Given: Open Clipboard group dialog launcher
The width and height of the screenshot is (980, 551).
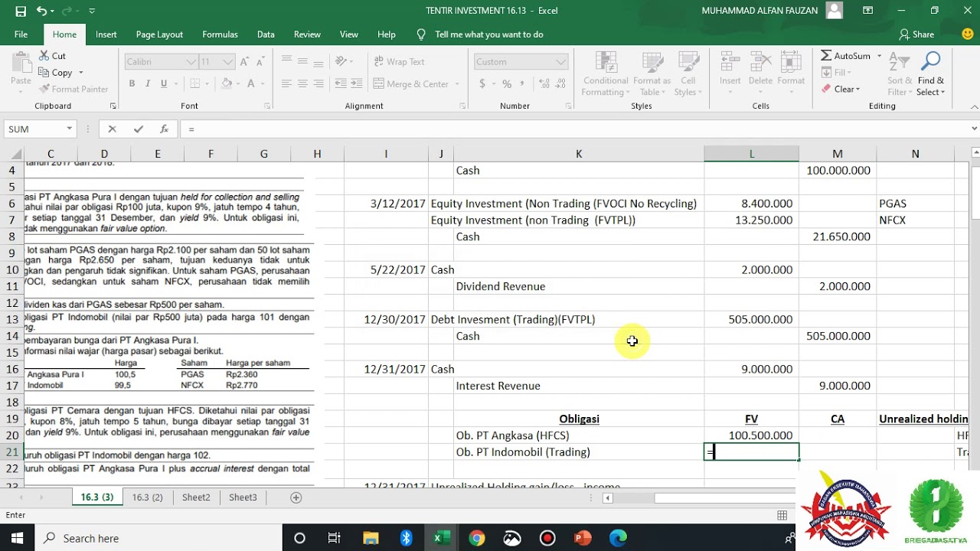Looking at the screenshot, I should [113, 106].
